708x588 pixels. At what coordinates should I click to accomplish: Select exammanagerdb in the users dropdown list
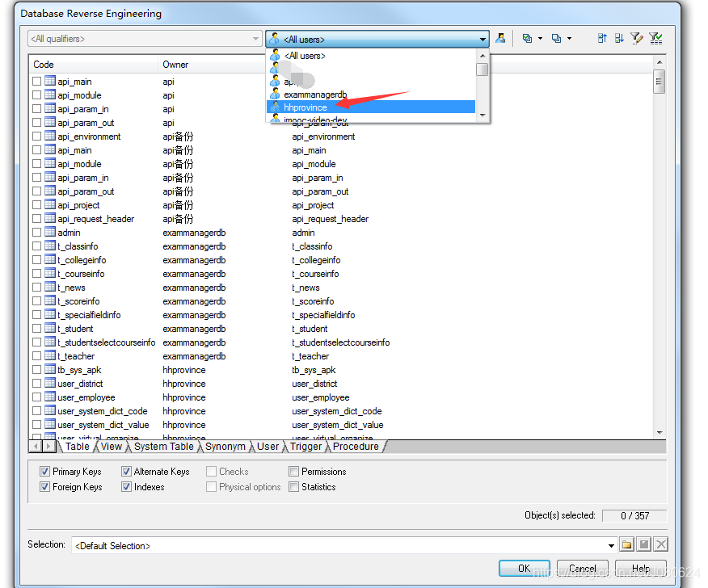371,94
